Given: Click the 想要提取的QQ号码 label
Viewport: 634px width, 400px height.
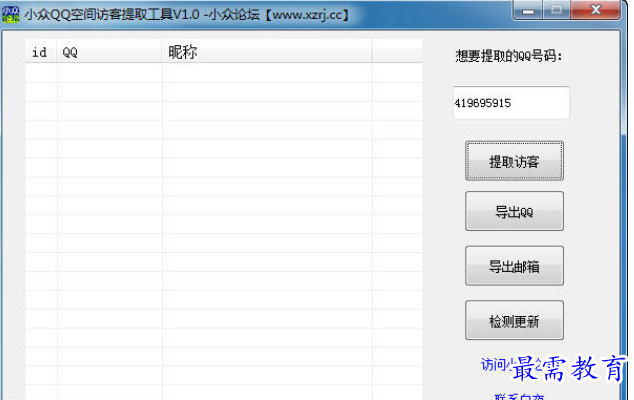Looking at the screenshot, I should (x=509, y=56).
